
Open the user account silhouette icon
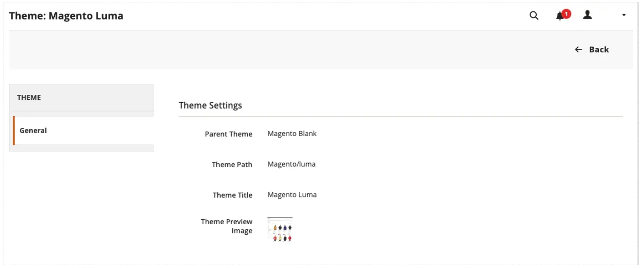pyautogui.click(x=587, y=15)
